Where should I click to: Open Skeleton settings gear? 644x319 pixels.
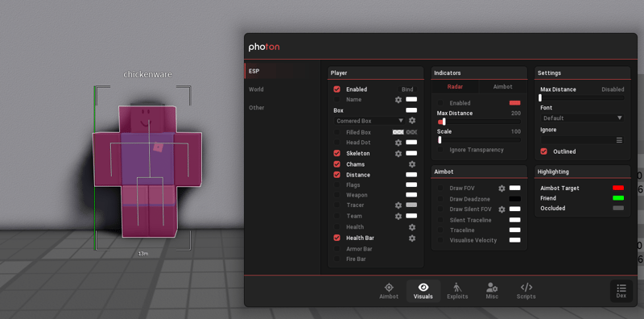(398, 153)
